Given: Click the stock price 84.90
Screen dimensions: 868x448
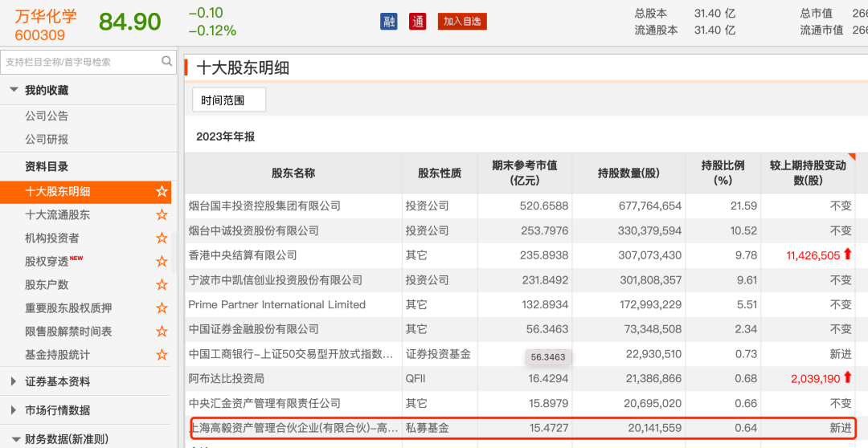Looking at the screenshot, I should 130,22.
